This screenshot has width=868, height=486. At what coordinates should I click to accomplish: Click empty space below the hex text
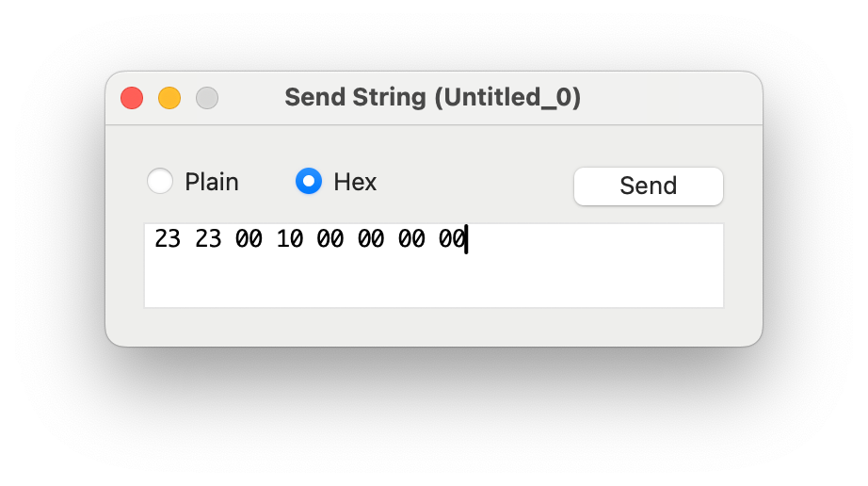click(377, 283)
